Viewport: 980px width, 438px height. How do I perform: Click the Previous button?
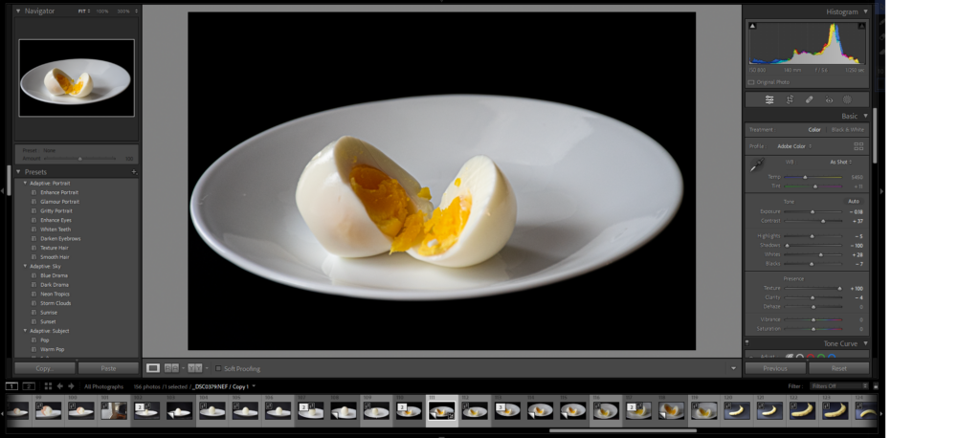pyautogui.click(x=775, y=368)
